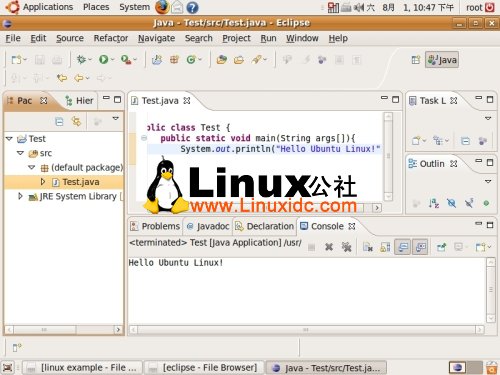Image resolution: width=500 pixels, height=375 pixels.
Task: Click Hide Static Members icon in Outline
Action: tap(469, 203)
